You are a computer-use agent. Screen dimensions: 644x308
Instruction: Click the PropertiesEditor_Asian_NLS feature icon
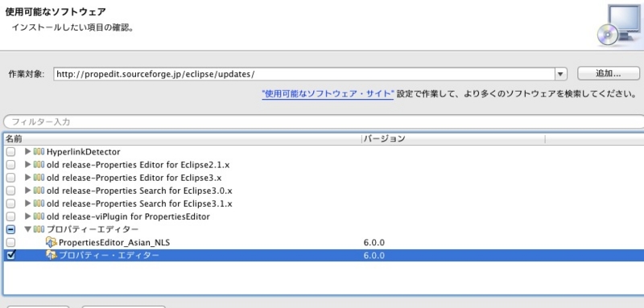[x=52, y=242]
